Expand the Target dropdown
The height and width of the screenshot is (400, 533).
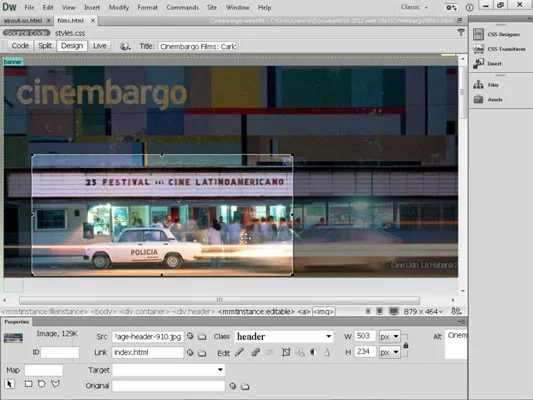[169, 370]
